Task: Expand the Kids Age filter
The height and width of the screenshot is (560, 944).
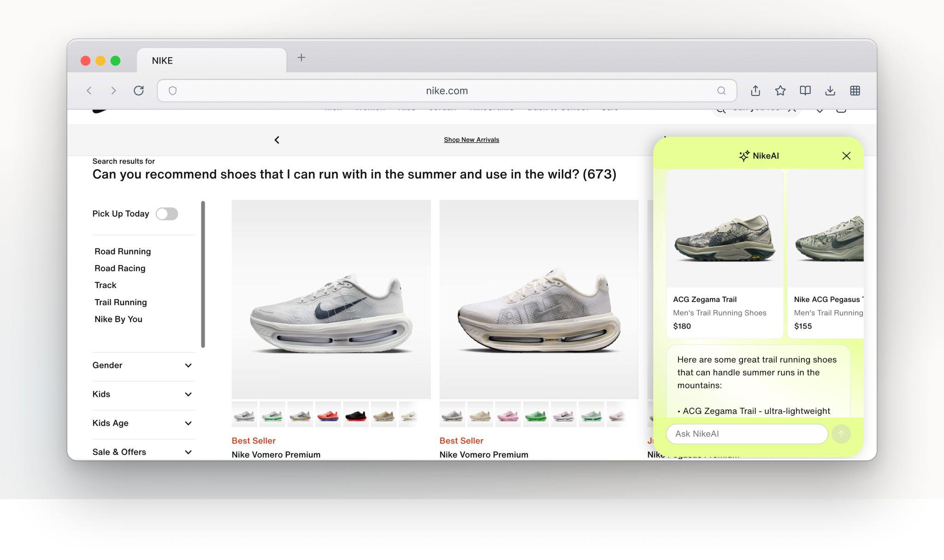Action: point(144,423)
